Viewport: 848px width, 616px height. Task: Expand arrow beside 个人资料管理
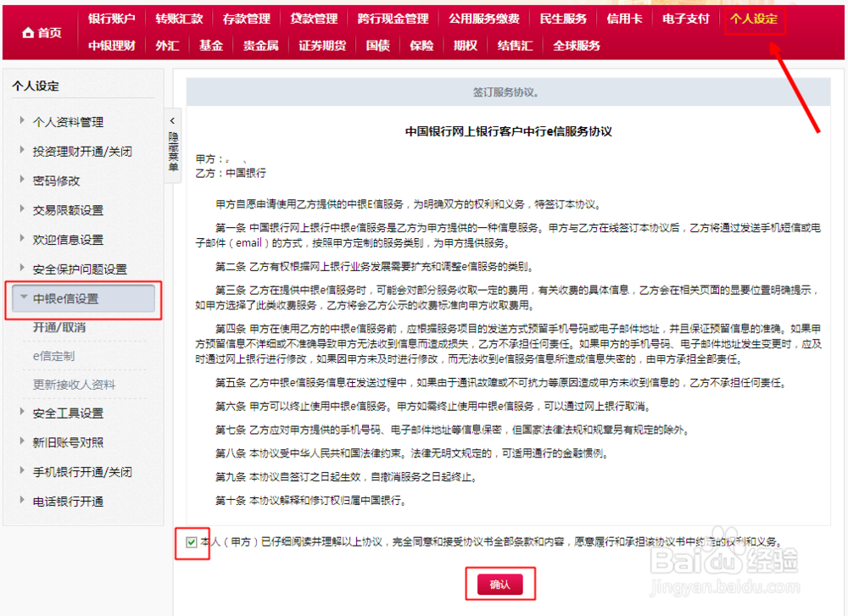22,120
